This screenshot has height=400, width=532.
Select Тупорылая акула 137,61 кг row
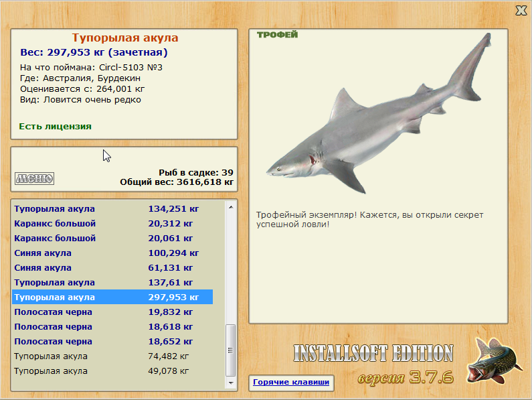(112, 283)
